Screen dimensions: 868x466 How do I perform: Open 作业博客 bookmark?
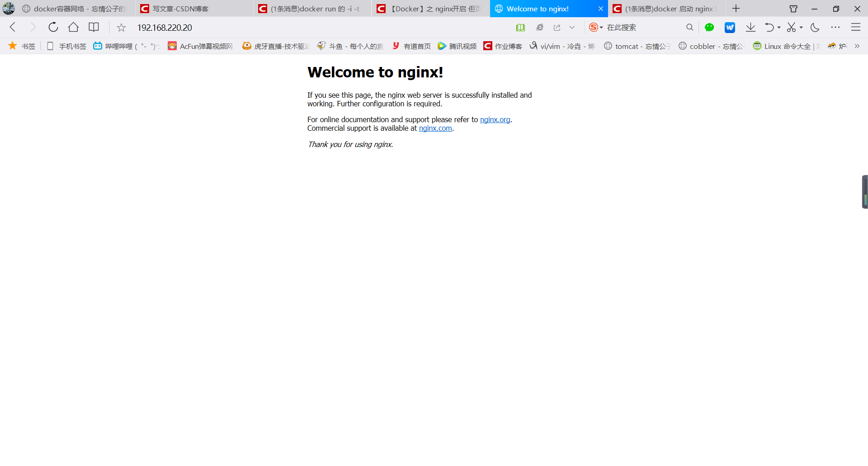tap(503, 46)
